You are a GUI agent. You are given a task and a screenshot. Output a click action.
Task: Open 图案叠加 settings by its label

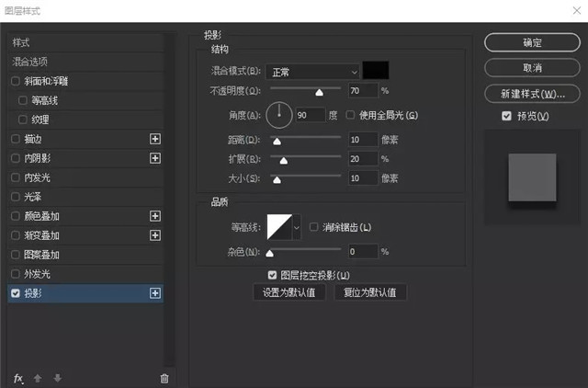41,255
